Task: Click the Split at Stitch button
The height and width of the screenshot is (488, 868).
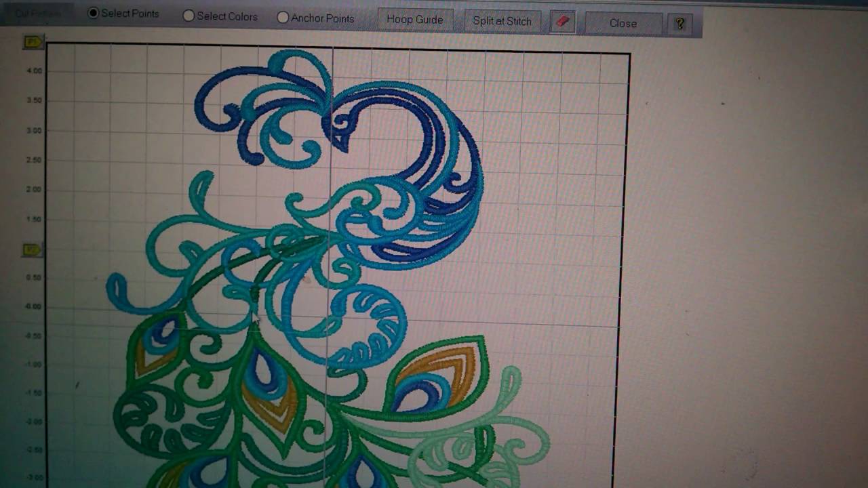Action: click(x=502, y=21)
